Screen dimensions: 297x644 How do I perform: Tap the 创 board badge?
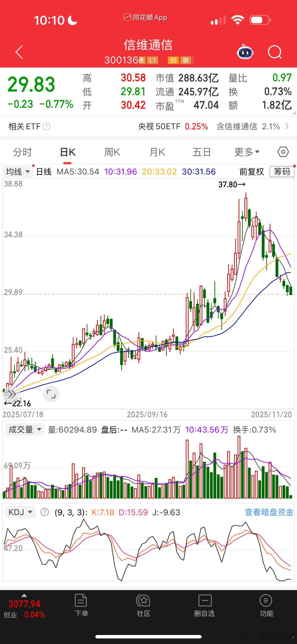click(x=173, y=60)
